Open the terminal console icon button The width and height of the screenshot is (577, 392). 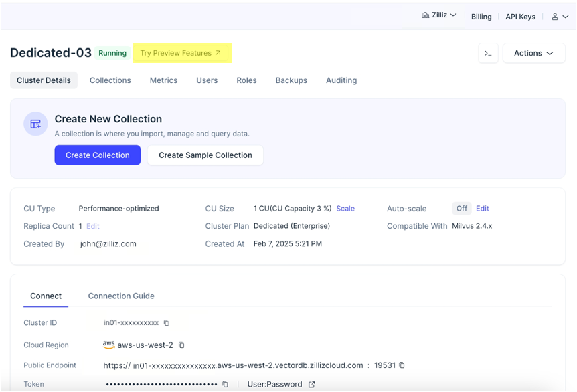click(x=488, y=53)
